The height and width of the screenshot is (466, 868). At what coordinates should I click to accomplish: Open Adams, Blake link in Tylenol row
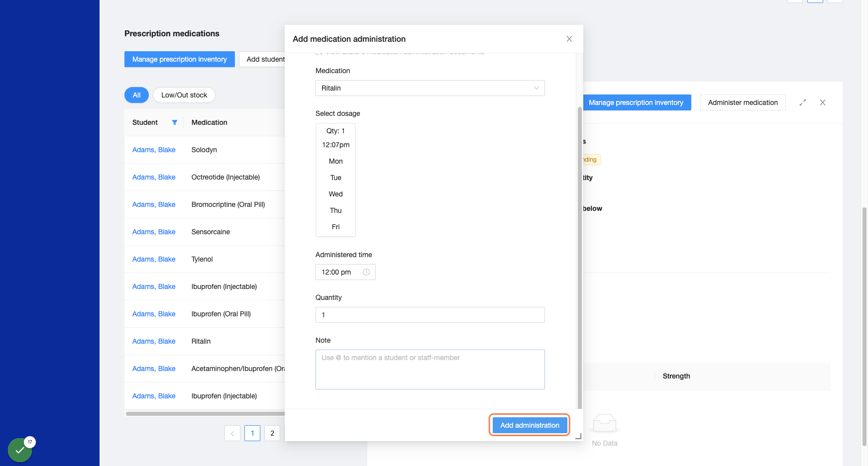click(x=154, y=259)
